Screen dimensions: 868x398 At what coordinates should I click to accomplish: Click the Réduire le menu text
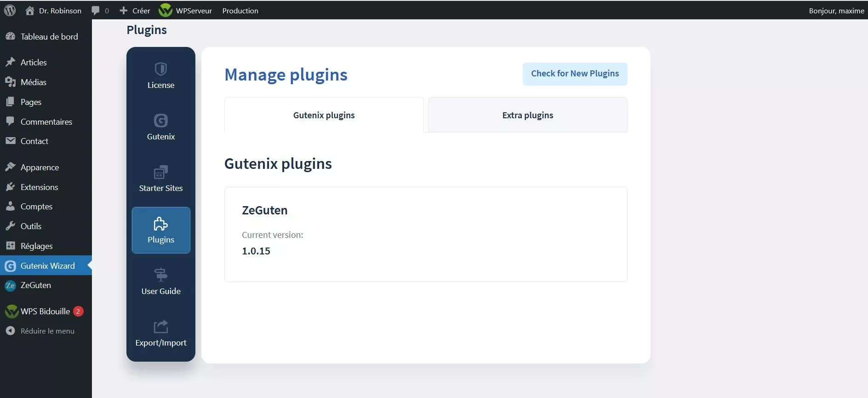(x=47, y=331)
